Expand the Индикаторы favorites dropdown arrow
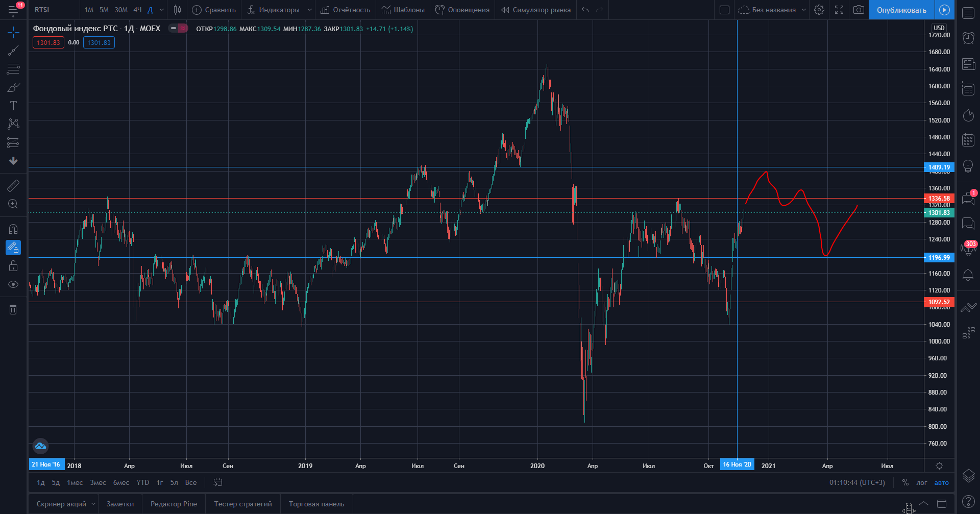 pyautogui.click(x=309, y=10)
